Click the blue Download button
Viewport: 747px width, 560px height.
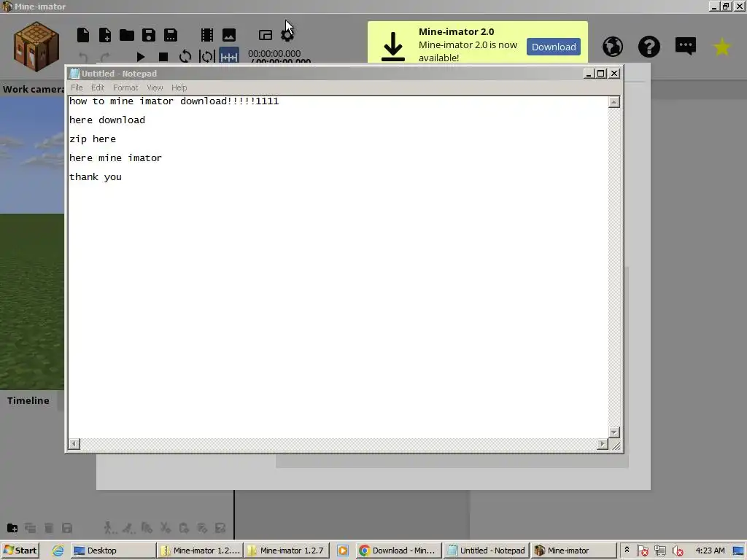tap(554, 47)
